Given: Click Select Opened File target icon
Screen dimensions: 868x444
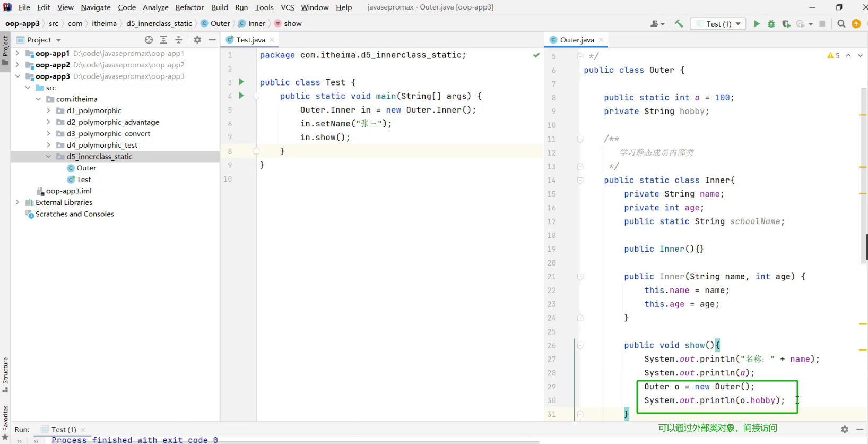Looking at the screenshot, I should click(x=149, y=40).
